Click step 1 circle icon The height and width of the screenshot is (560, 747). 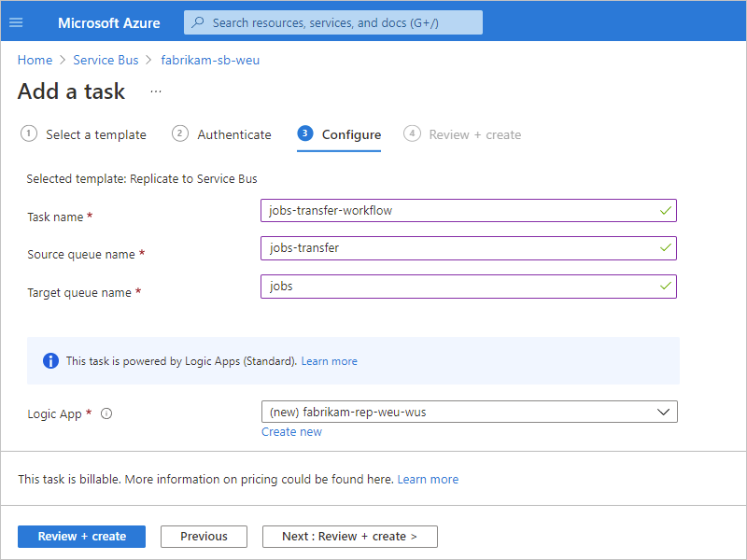(x=29, y=133)
